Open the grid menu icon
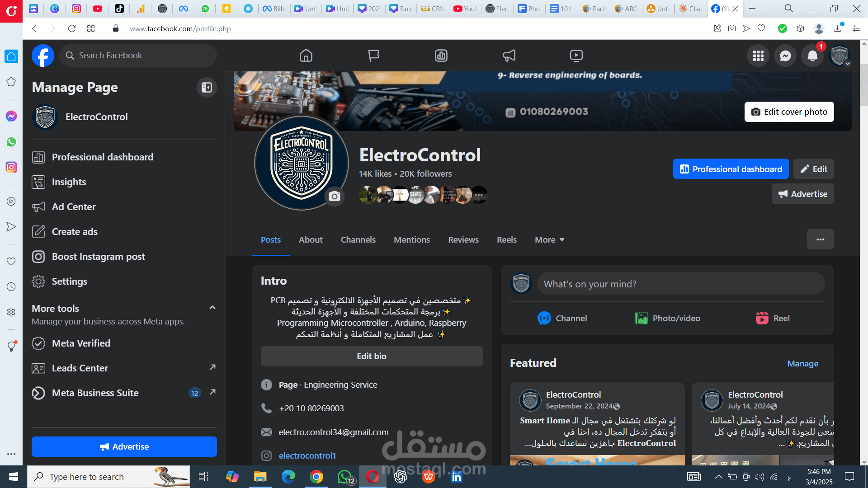The image size is (868, 488). pos(758,56)
